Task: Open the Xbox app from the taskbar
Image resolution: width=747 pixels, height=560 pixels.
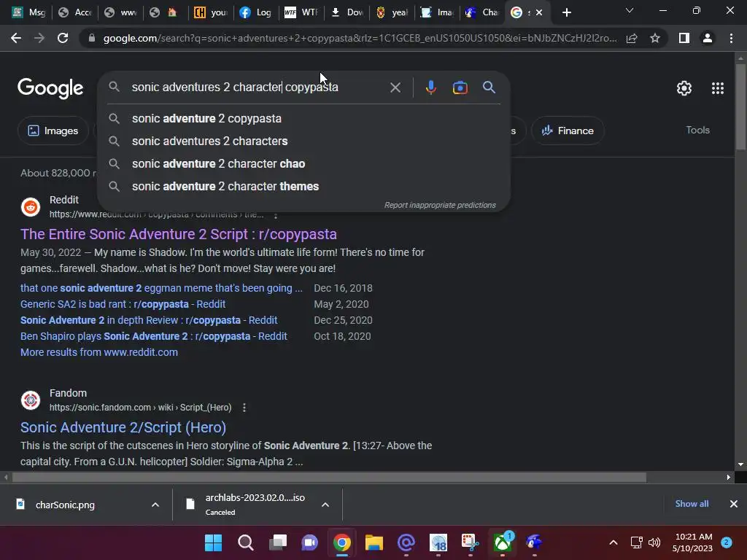Action: pos(502,542)
